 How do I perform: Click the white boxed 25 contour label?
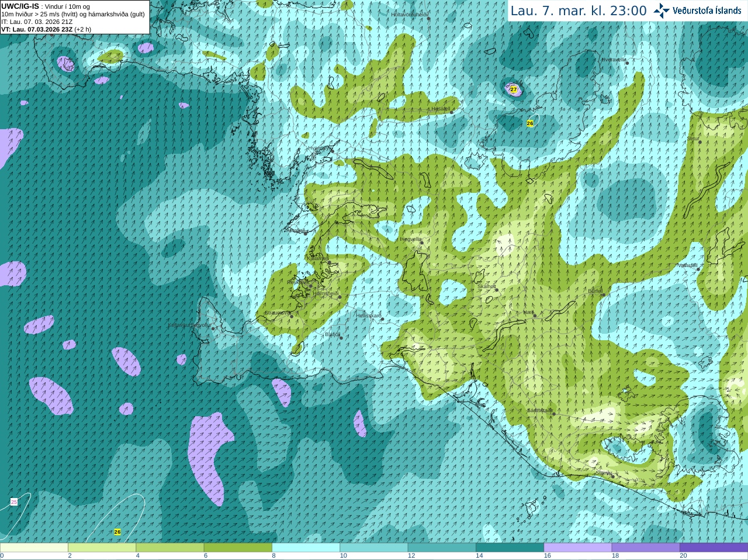click(14, 502)
